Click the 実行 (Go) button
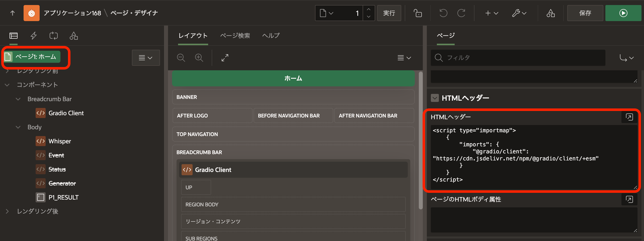The width and height of the screenshot is (644, 241). point(389,13)
